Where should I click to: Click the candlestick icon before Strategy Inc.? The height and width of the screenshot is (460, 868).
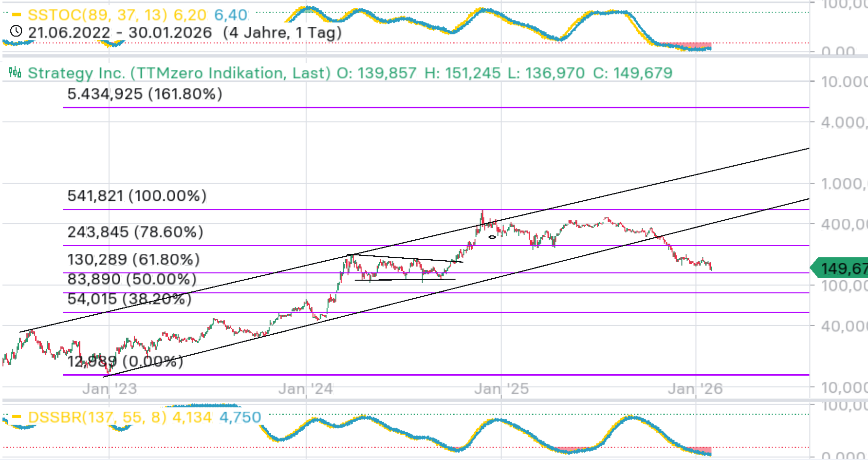click(x=15, y=73)
